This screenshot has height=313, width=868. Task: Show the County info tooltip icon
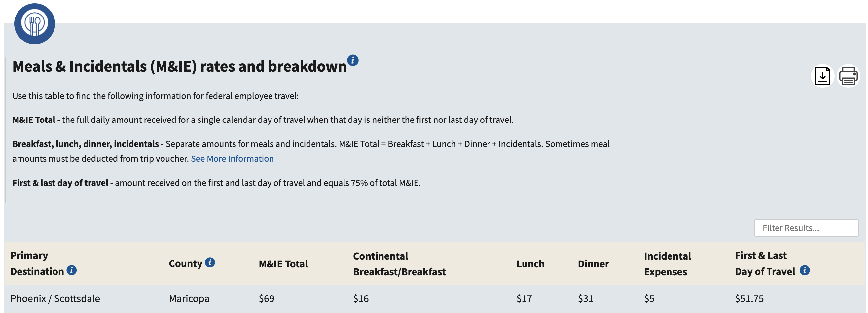[210, 262]
